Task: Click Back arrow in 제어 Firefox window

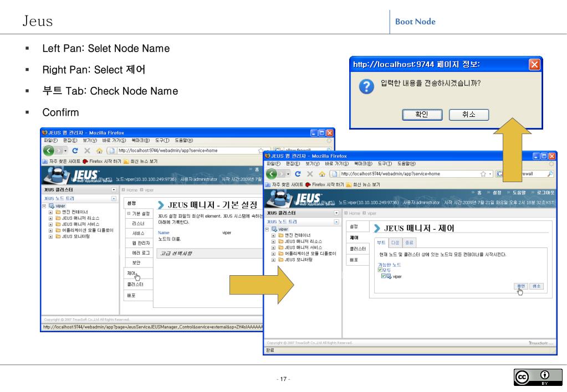Action: [271, 174]
